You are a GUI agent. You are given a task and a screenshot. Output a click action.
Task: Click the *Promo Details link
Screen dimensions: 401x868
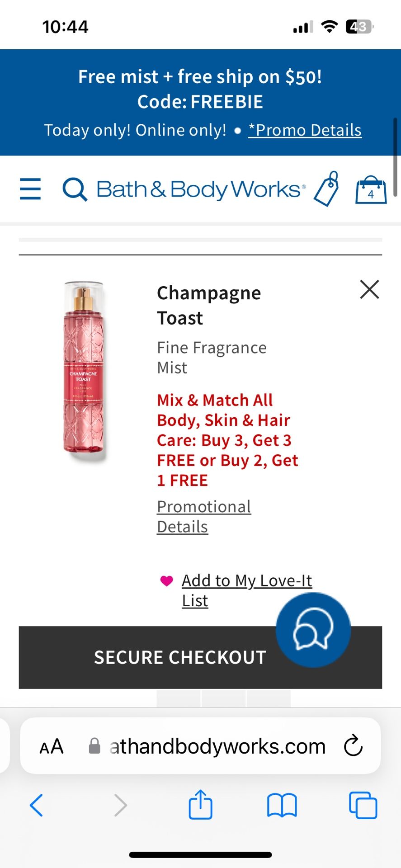[305, 130]
